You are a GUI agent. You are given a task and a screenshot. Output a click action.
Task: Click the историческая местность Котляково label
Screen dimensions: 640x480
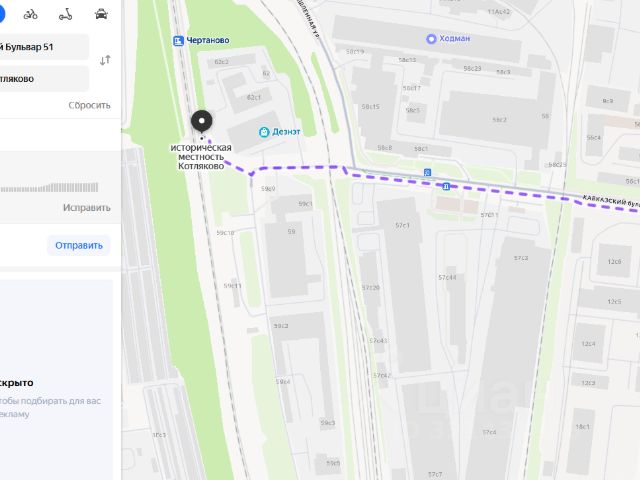[201, 157]
